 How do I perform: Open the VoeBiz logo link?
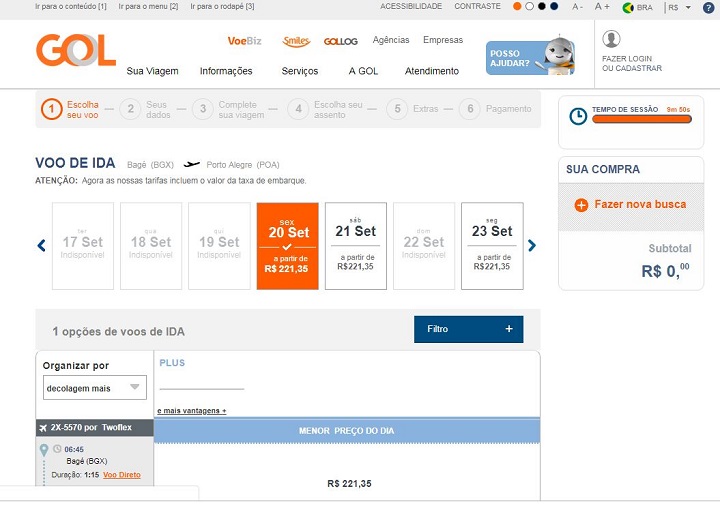coord(244,41)
